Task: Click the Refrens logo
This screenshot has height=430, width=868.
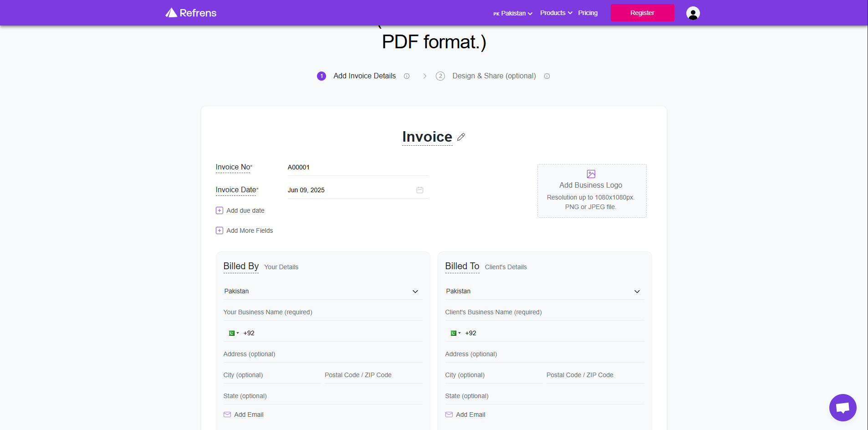Action: point(190,12)
